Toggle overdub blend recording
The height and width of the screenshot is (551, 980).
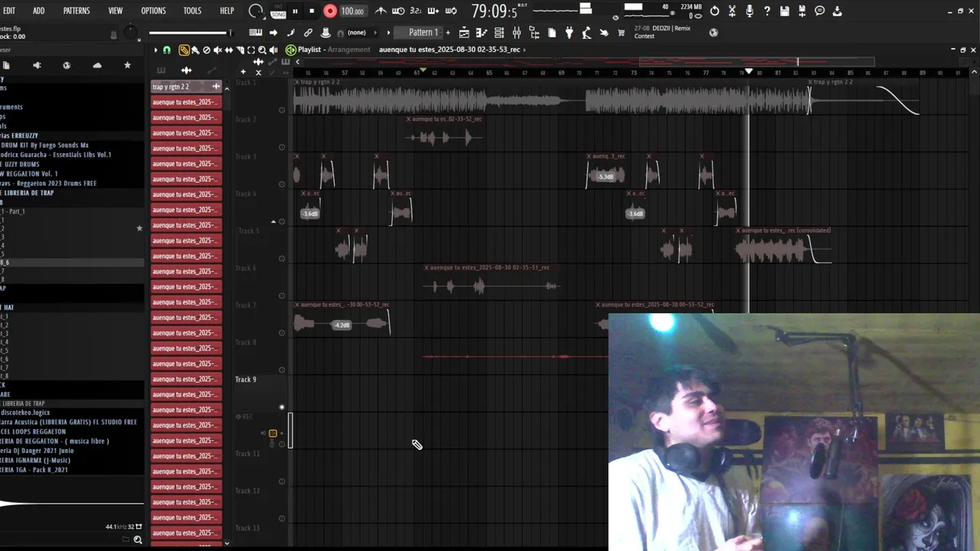coord(433,11)
